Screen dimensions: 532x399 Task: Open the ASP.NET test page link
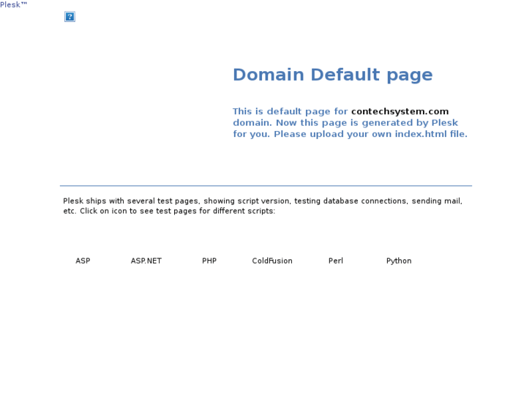(146, 261)
